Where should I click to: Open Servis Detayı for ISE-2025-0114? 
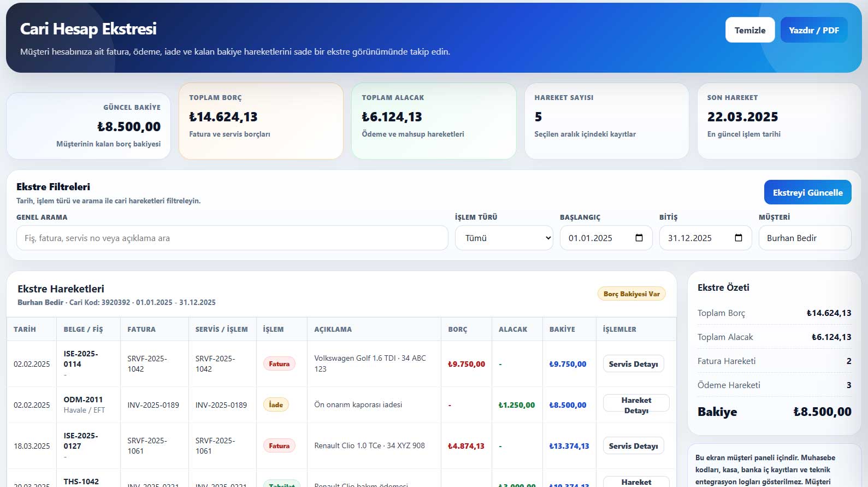(x=633, y=364)
